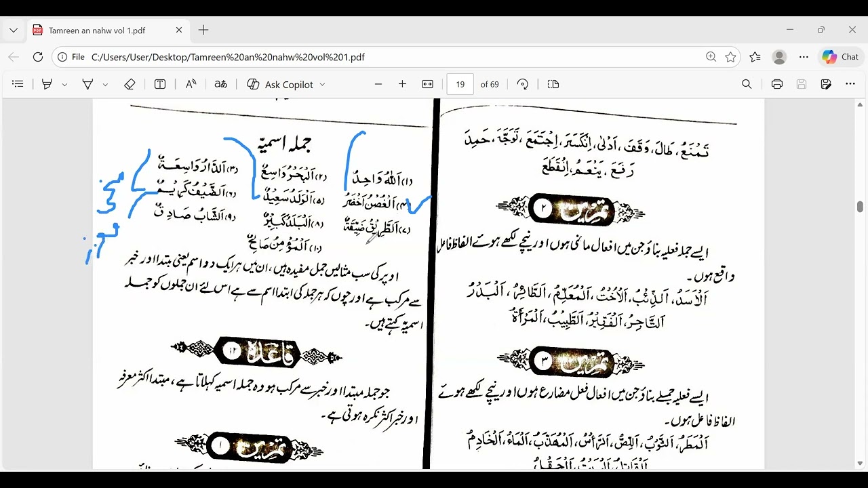The image size is (868, 488).
Task: Open the tab actions menu chevron
Action: (14, 30)
